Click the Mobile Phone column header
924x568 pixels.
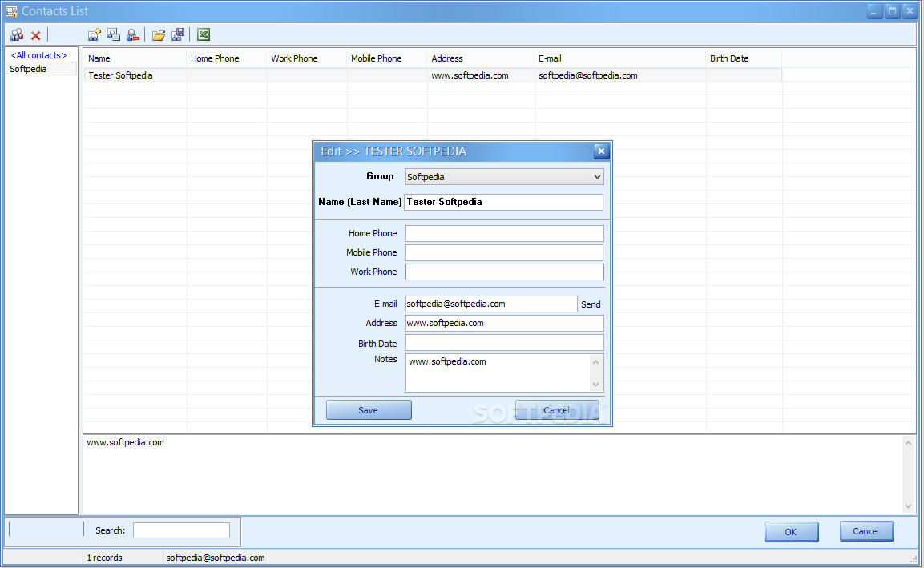click(386, 58)
